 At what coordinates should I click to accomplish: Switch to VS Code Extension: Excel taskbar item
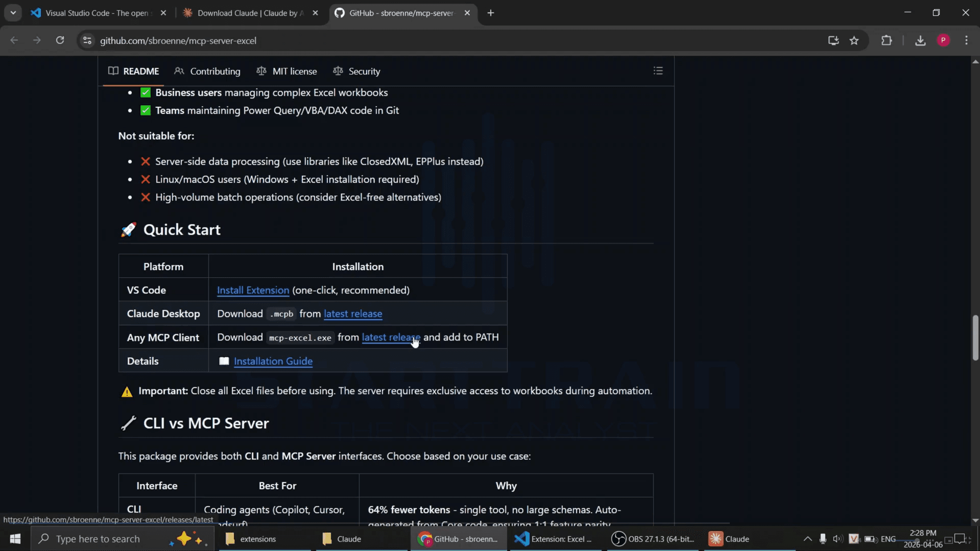click(x=556, y=539)
